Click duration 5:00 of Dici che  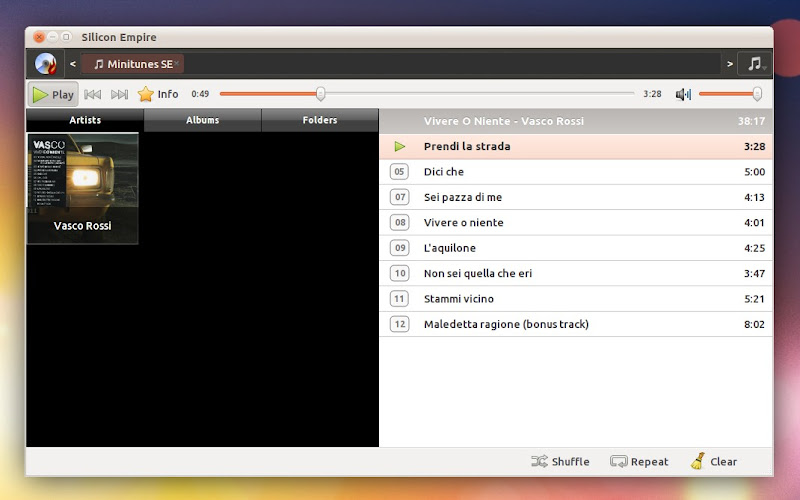(x=754, y=172)
